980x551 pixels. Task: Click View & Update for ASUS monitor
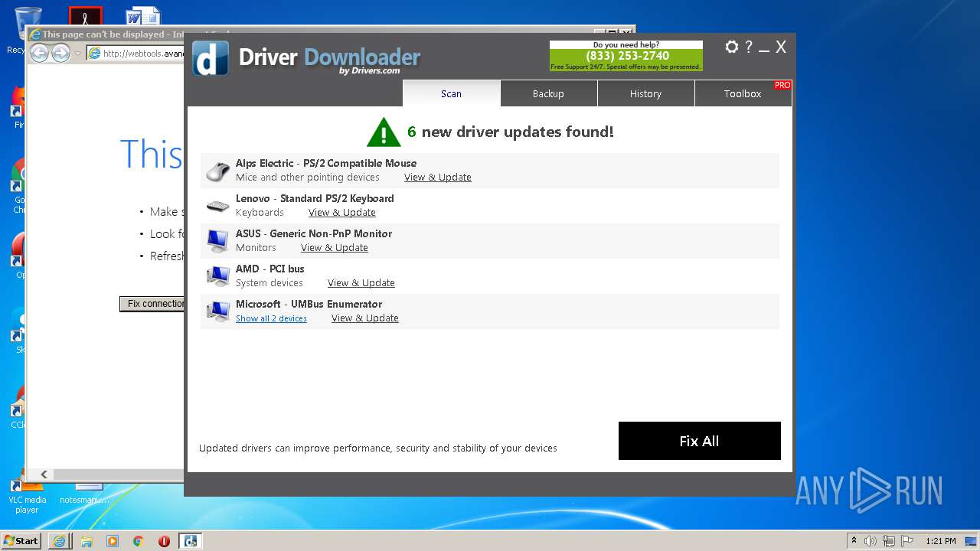(x=335, y=248)
